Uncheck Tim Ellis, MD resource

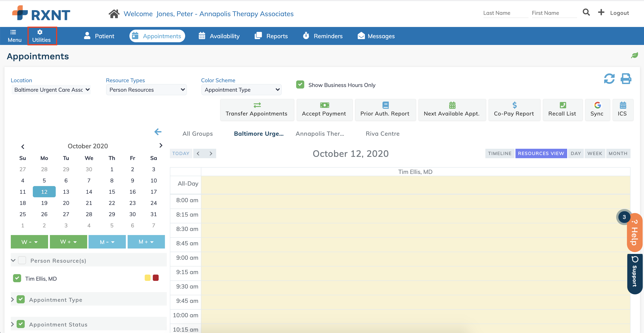[x=17, y=278]
